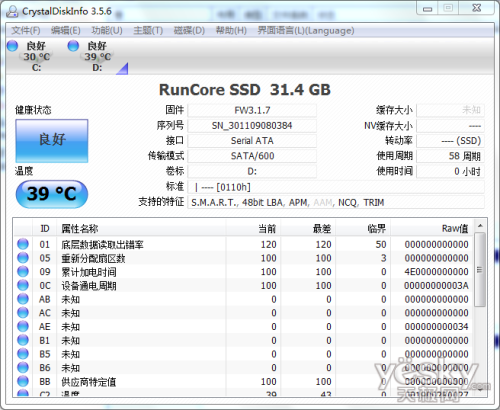The height and width of the screenshot is (410, 500).
Task: Click the 属性名称 column header
Action: [141, 229]
